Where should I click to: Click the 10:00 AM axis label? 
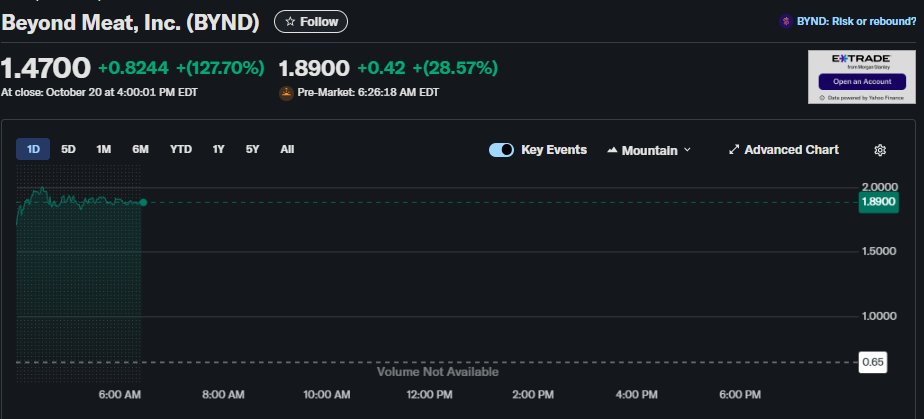(326, 395)
